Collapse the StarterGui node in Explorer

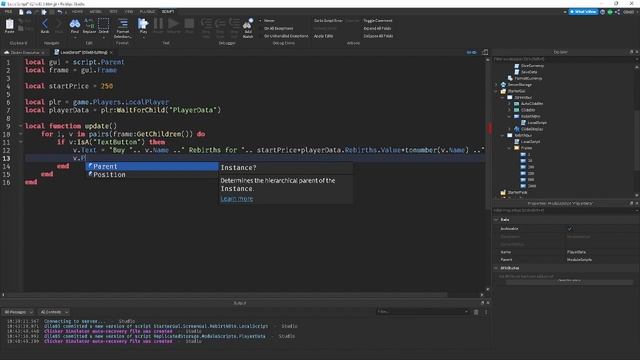[496, 91]
